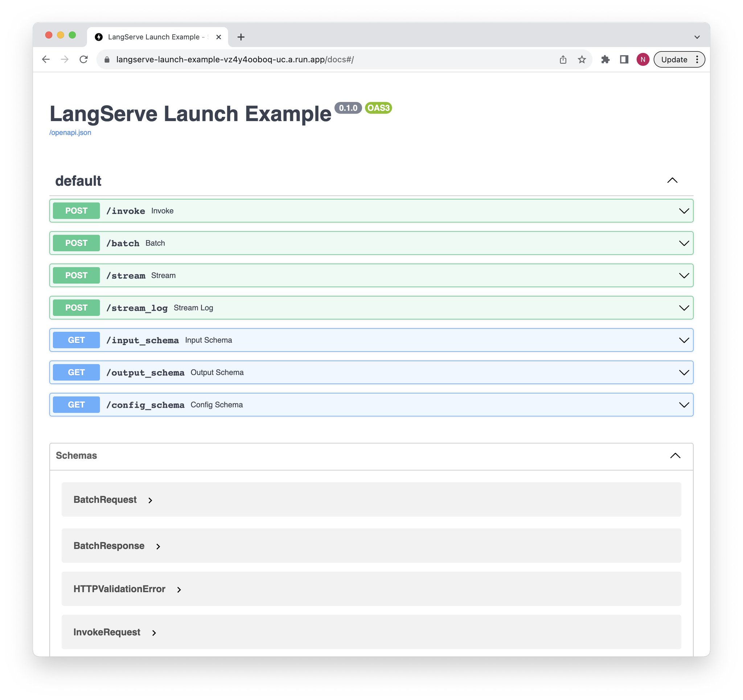Reload the docs page

click(84, 59)
